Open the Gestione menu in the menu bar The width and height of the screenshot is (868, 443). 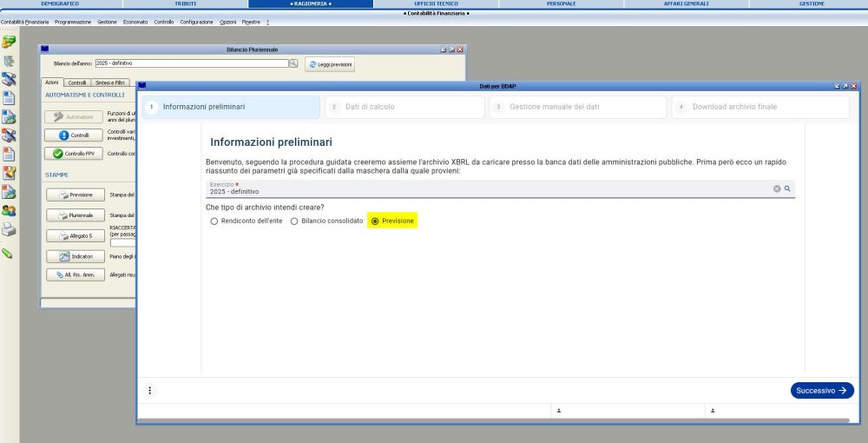pos(107,23)
